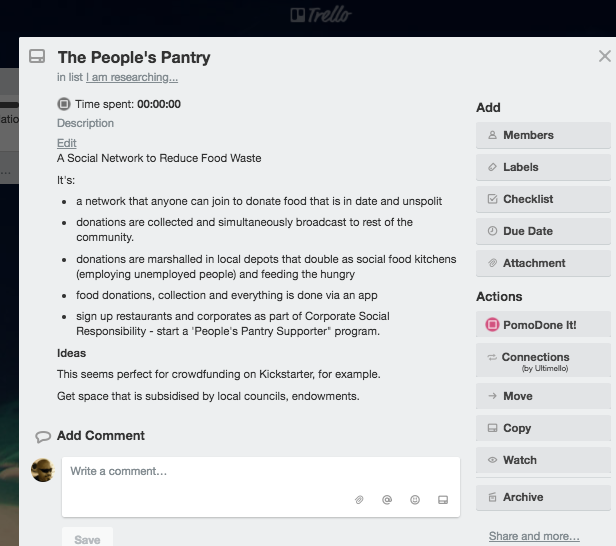The width and height of the screenshot is (616, 546).
Task: Click the Edit description link
Action: (67, 143)
